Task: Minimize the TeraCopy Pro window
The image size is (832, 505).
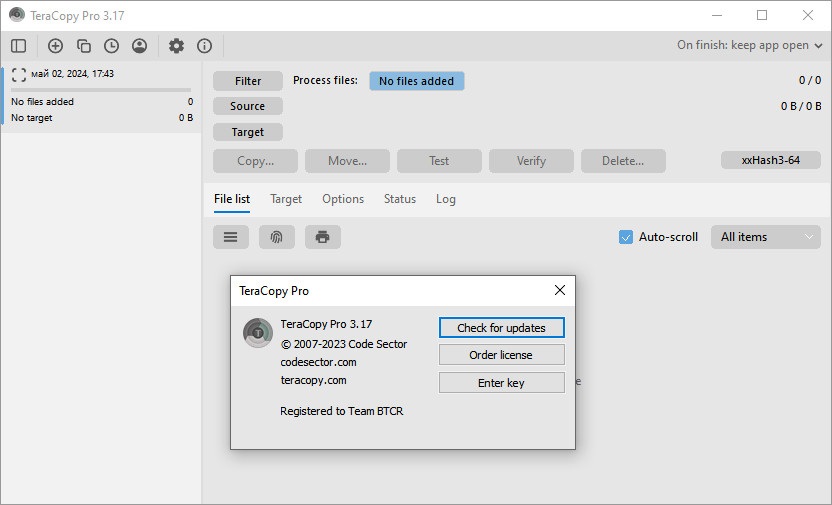Action: tap(717, 15)
